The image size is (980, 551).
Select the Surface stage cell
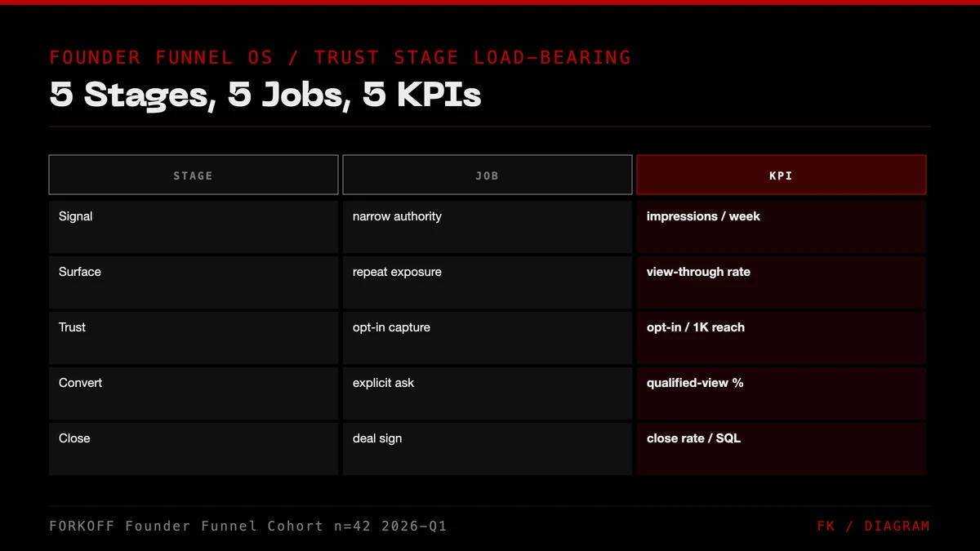coord(194,282)
